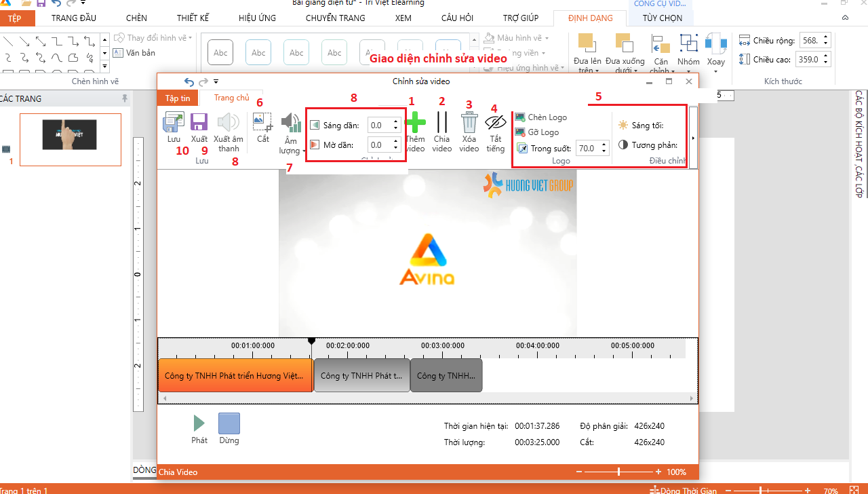Screen dimensions: 868x494
Task: Click Gỡ Logo to remove logo
Action: pyautogui.click(x=537, y=132)
